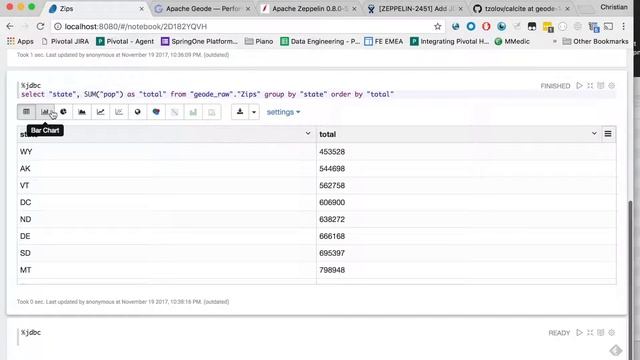Viewport: 640px width, 360px height.
Task: Open the table grid hamburger menu
Action: coord(608,134)
